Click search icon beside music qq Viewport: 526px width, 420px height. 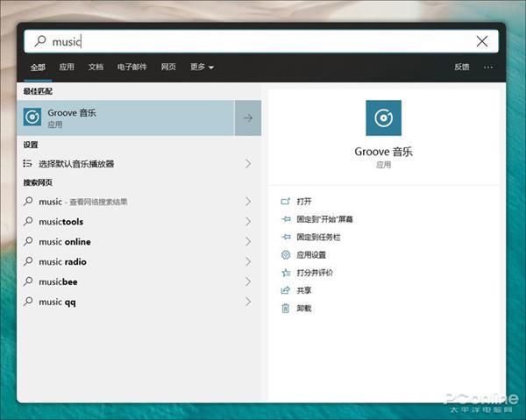pyautogui.click(x=29, y=302)
